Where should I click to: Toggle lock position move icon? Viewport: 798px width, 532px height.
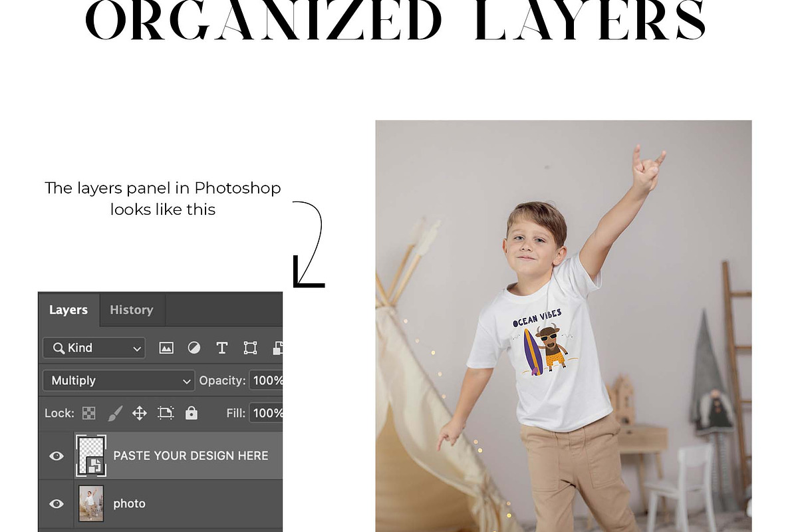coord(139,413)
